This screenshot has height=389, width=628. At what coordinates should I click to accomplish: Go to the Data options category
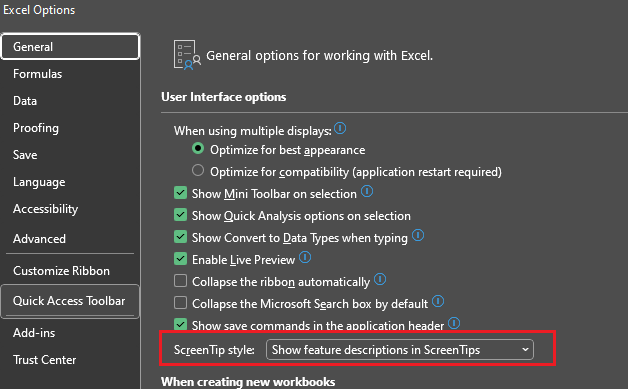(70, 101)
